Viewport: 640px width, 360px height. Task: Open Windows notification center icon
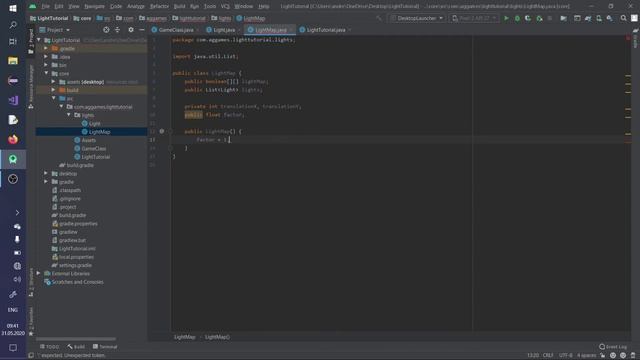click(13, 348)
